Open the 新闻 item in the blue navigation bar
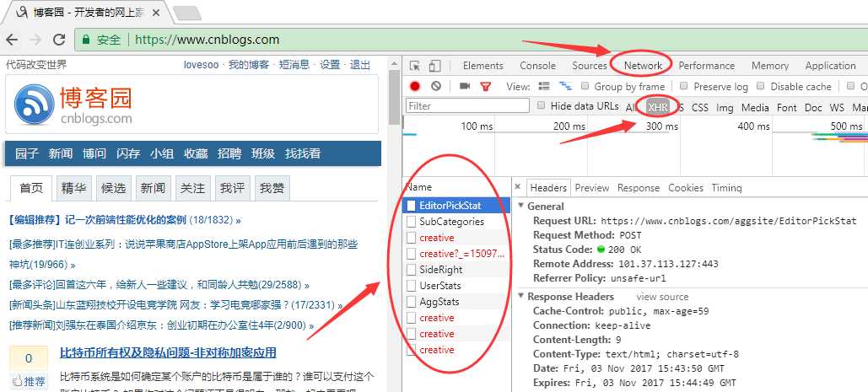This screenshot has height=392, width=868. [61, 153]
